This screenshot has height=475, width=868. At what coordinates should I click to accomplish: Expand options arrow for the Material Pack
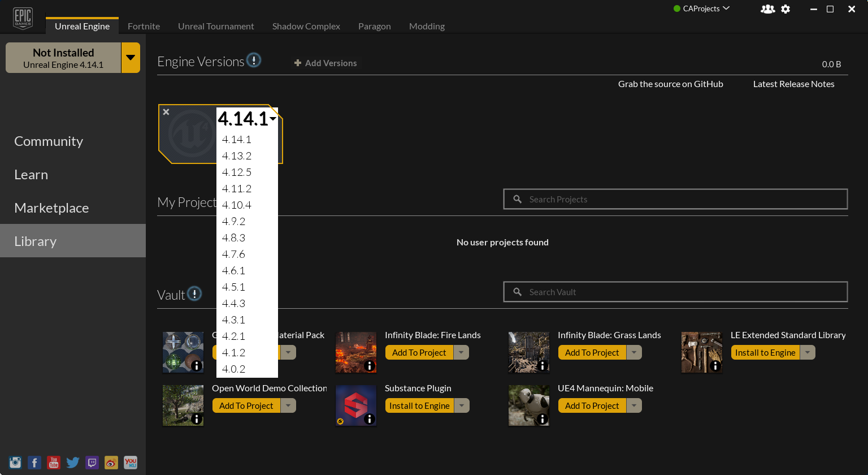[x=288, y=352]
